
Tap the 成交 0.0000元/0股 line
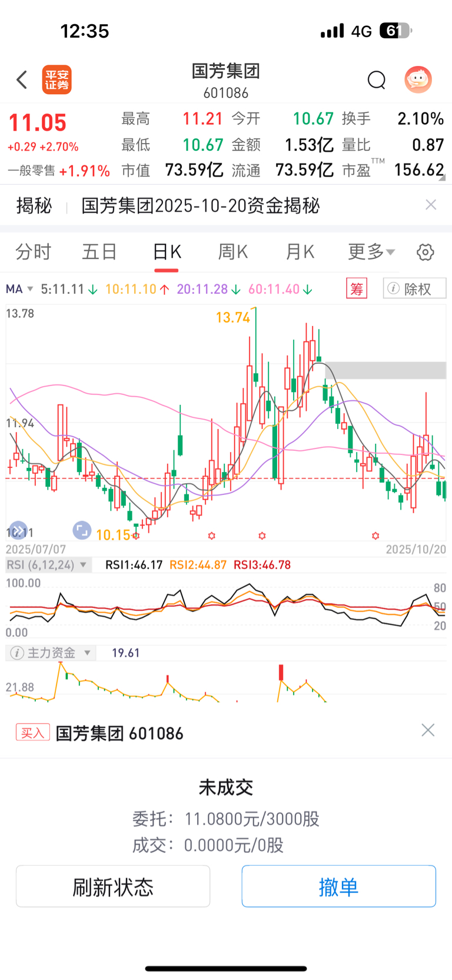(x=208, y=845)
